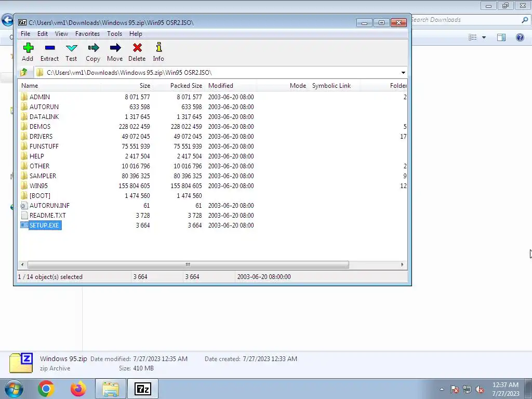Screen dimensions: 532x399
Task: Expand the address path dropdown
Action: [403, 73]
